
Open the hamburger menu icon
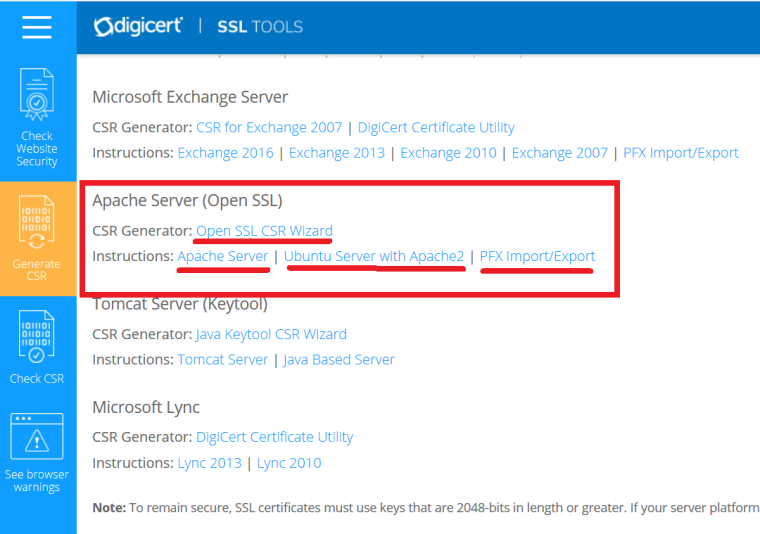37,27
